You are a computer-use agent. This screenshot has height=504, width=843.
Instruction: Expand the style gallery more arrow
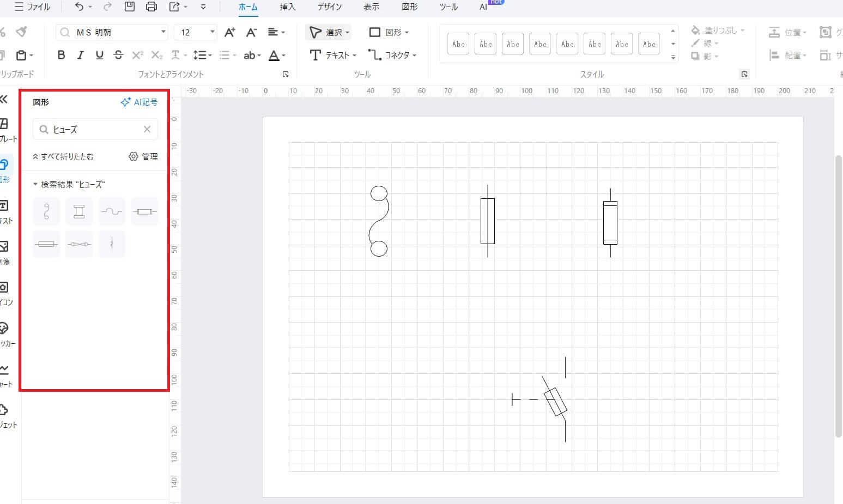(x=673, y=57)
